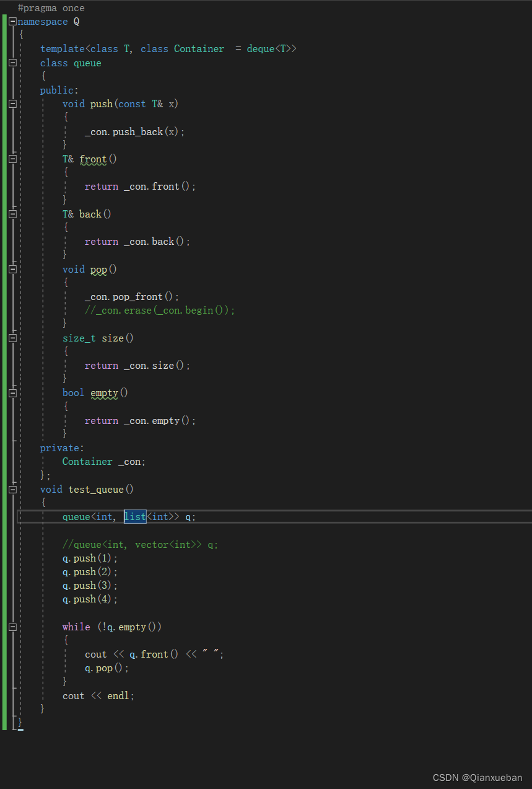Click the highlighted 'list' text
The image size is (532, 789).
click(x=134, y=516)
